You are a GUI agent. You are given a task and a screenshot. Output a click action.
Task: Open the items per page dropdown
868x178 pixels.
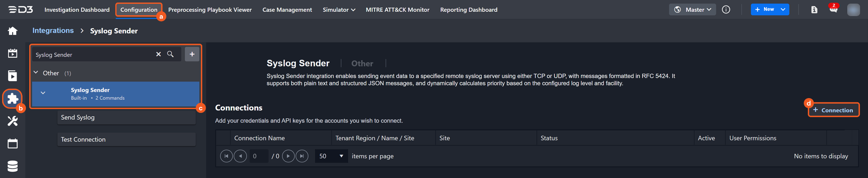tap(331, 156)
